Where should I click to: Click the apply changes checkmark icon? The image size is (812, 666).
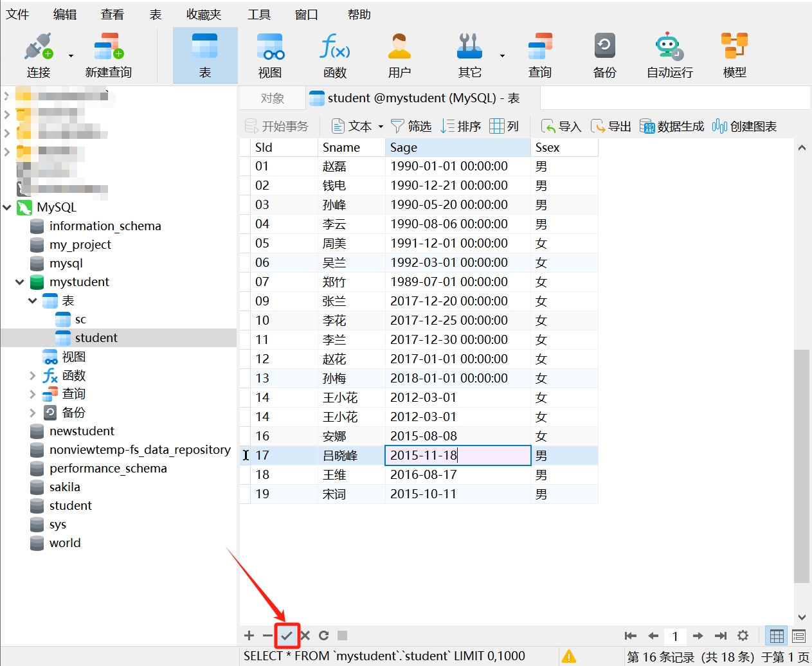(x=287, y=636)
